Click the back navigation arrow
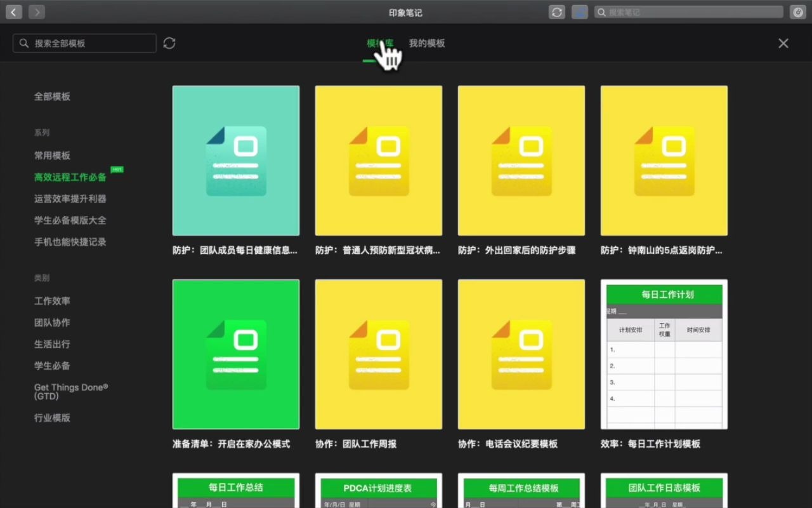Viewport: 812px width, 508px height. [x=13, y=11]
